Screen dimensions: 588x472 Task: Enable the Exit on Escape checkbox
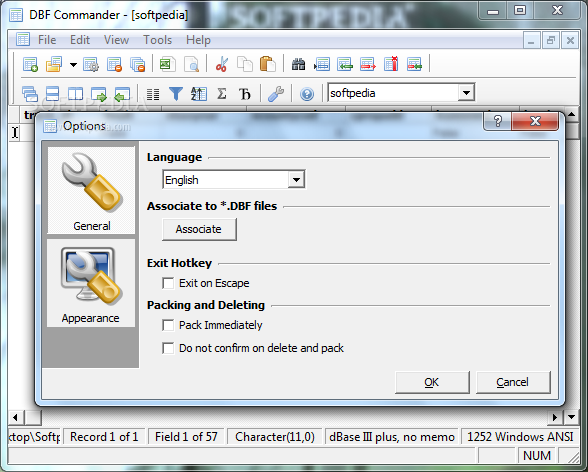click(x=168, y=283)
